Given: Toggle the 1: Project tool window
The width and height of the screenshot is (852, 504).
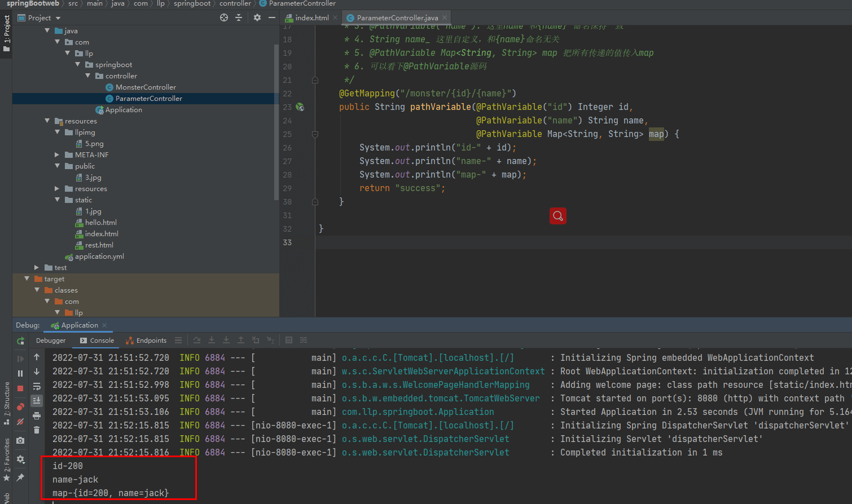Looking at the screenshot, I should pyautogui.click(x=6, y=34).
